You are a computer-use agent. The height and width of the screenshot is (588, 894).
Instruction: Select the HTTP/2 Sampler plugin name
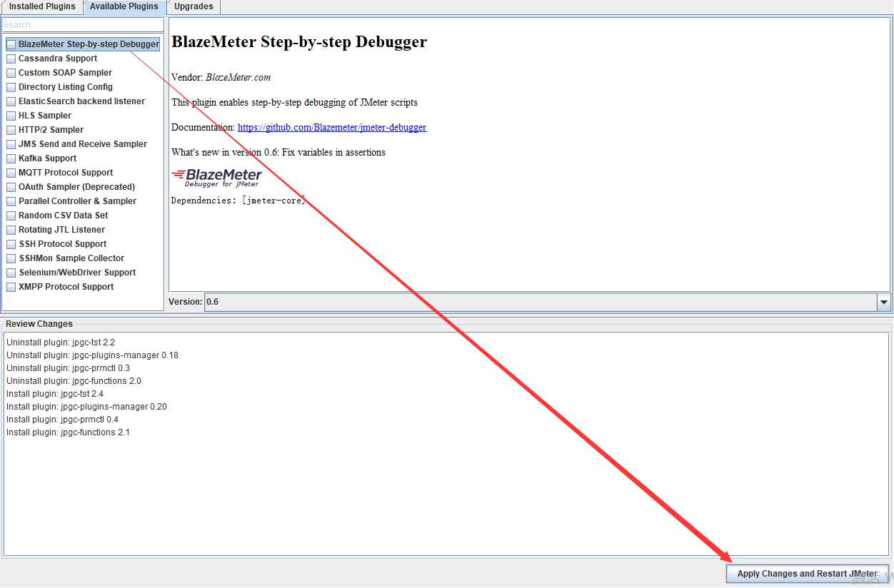click(x=51, y=130)
